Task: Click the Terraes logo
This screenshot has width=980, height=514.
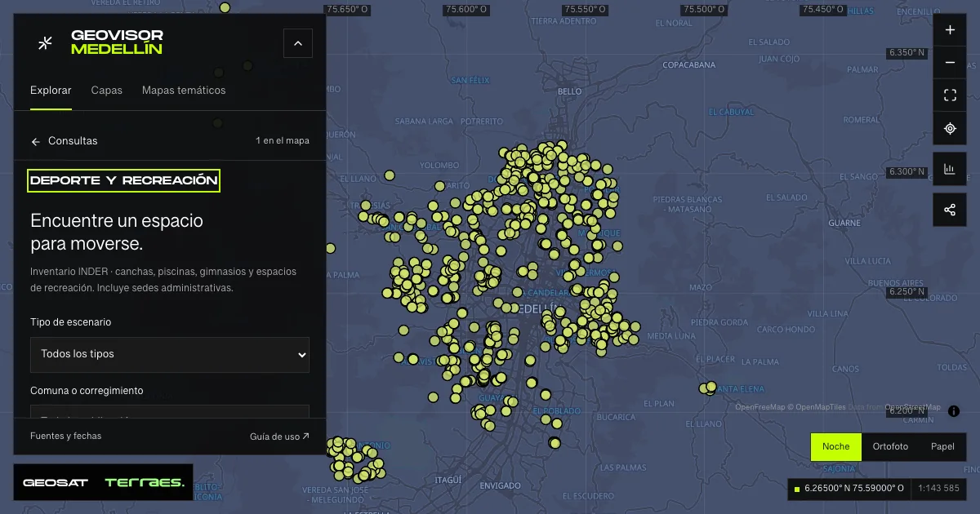Action: point(145,483)
